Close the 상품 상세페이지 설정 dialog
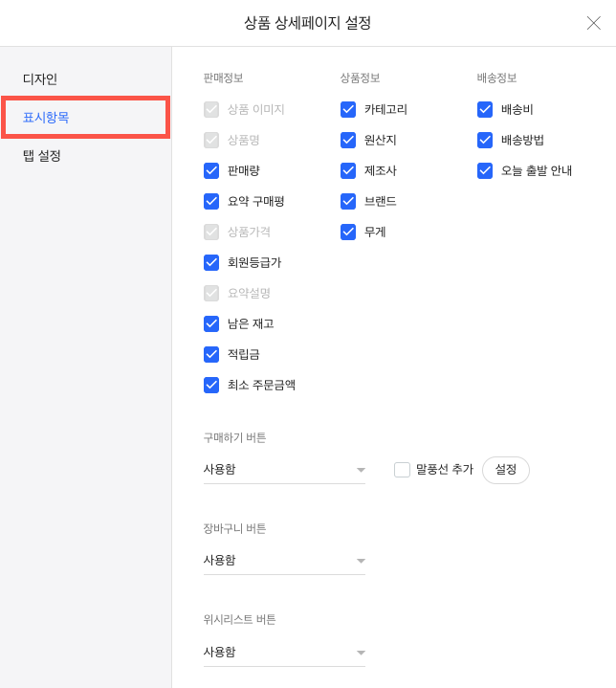The image size is (616, 688). [x=594, y=23]
